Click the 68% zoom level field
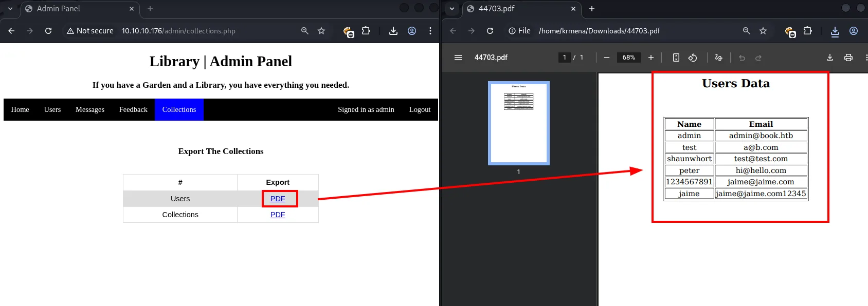This screenshot has width=868, height=306. (x=629, y=58)
